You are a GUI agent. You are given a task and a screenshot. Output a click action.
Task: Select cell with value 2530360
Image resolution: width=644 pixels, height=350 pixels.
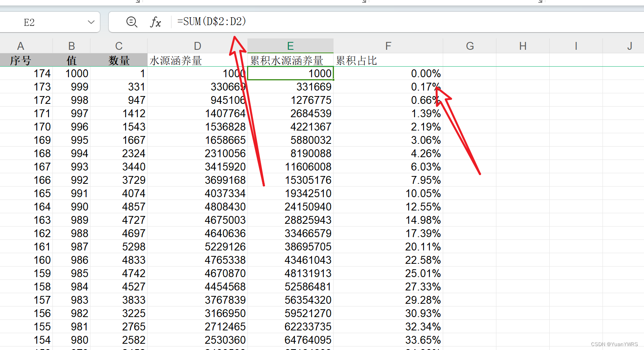click(198, 340)
